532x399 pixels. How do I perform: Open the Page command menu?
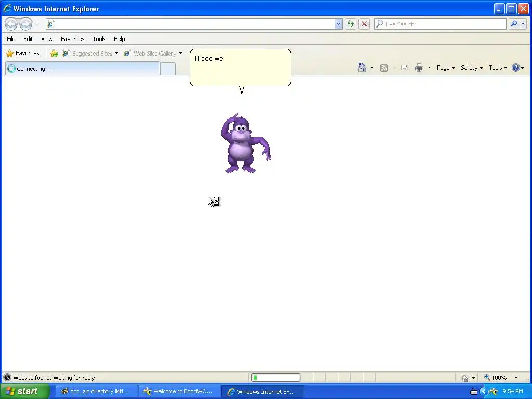tap(445, 68)
